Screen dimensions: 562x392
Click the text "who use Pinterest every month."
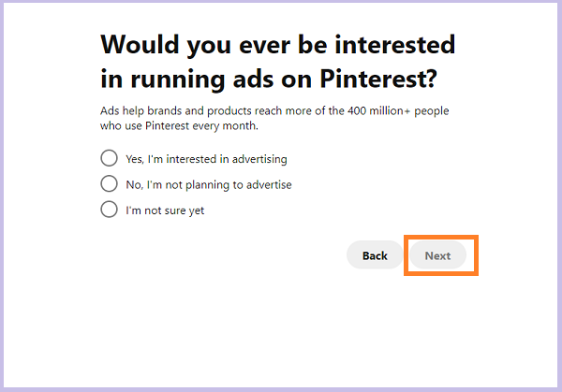179,126
